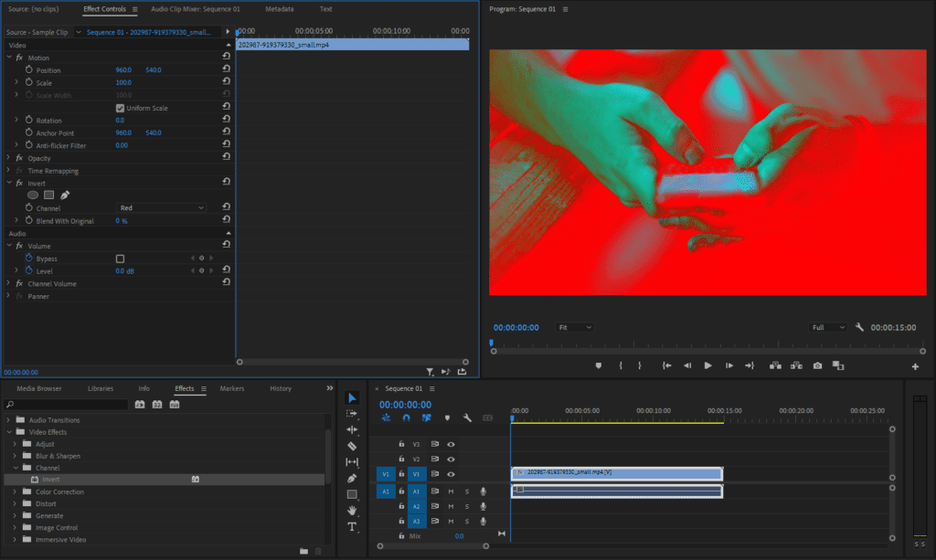
Task: Create 4-point polygon mask for Invert effect
Action: (49, 195)
